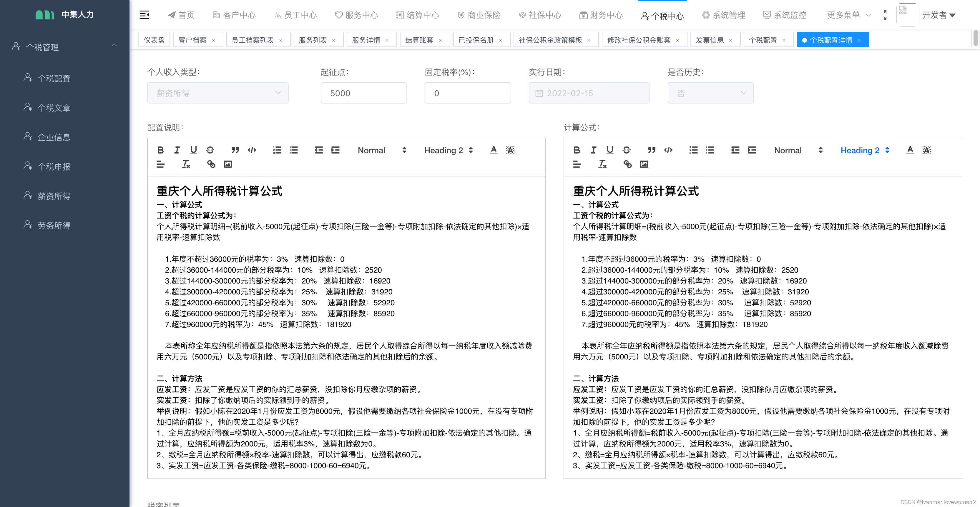Click Insert link in the 计算公式 editor
980x507 pixels.
click(x=627, y=164)
